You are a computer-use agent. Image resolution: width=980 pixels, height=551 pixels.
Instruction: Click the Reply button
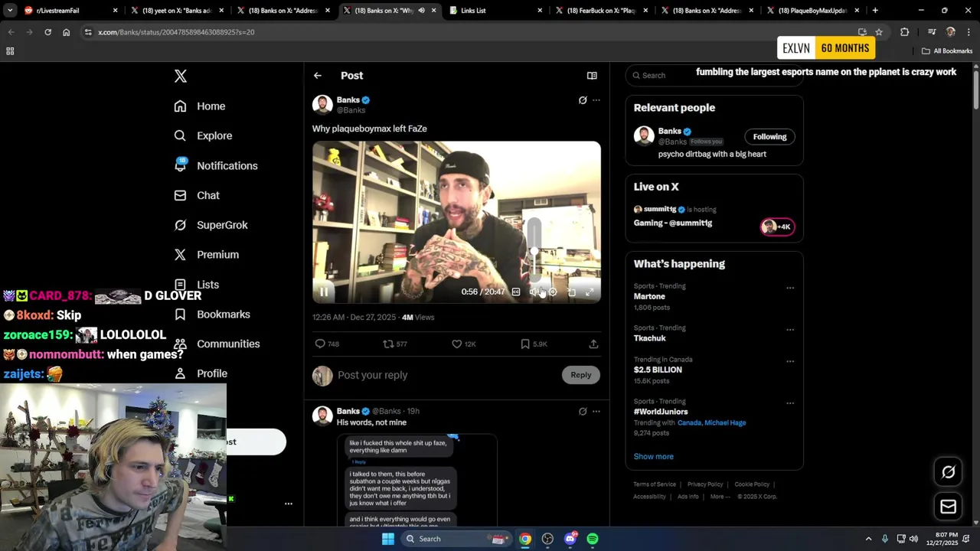click(x=581, y=375)
